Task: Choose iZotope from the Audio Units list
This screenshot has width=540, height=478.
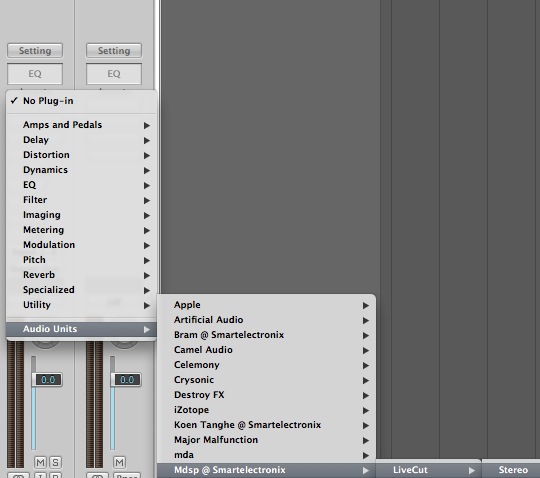Action: coord(266,410)
